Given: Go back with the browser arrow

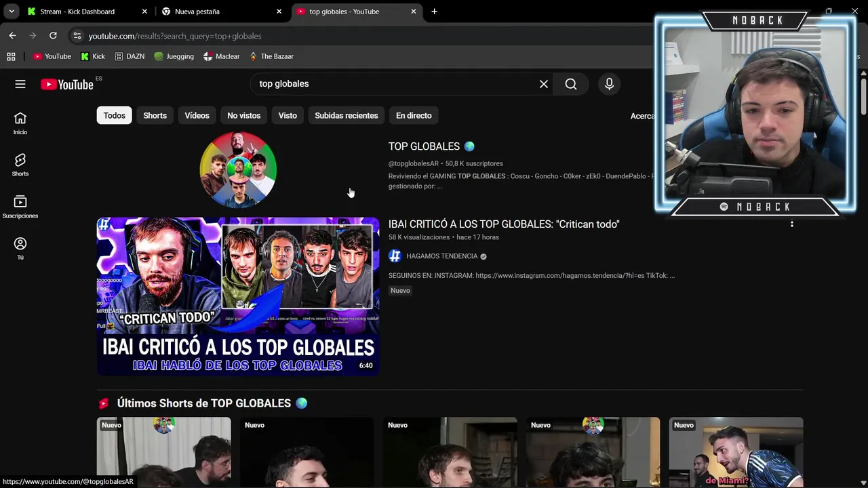Looking at the screenshot, I should pyautogui.click(x=12, y=36).
